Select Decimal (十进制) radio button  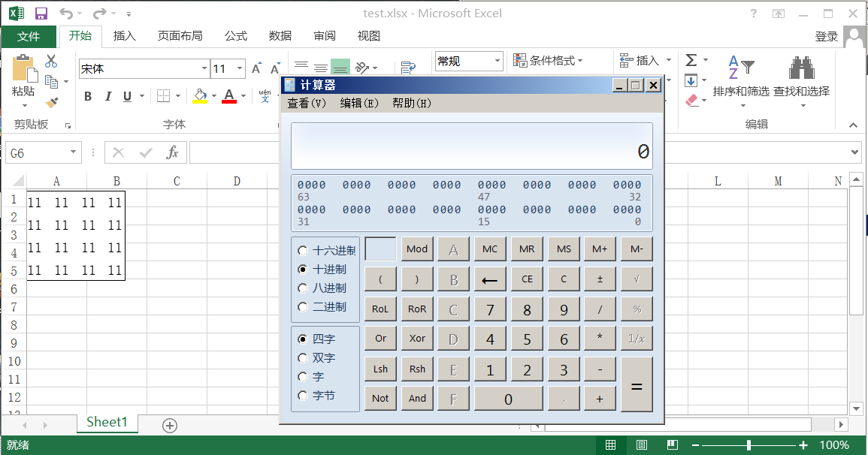pyautogui.click(x=302, y=270)
